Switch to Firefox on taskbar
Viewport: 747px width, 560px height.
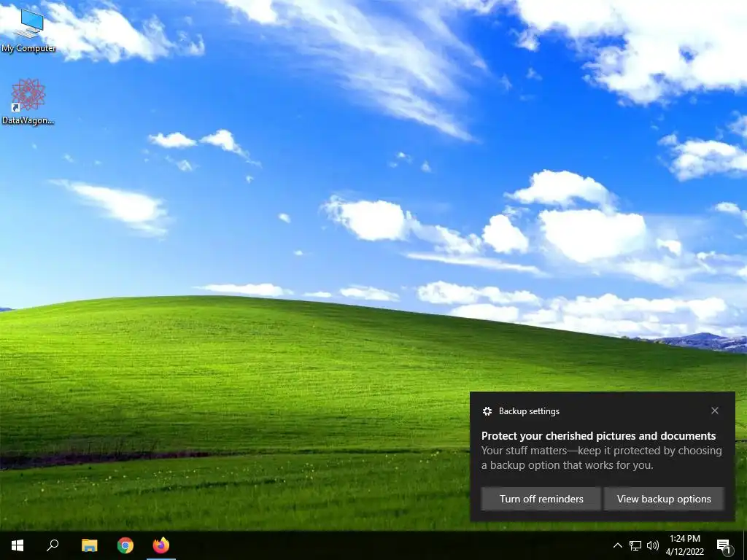pos(161,545)
